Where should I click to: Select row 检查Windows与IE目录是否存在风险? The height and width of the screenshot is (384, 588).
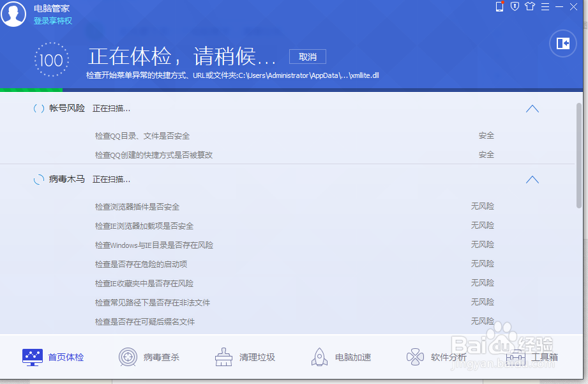coord(294,245)
